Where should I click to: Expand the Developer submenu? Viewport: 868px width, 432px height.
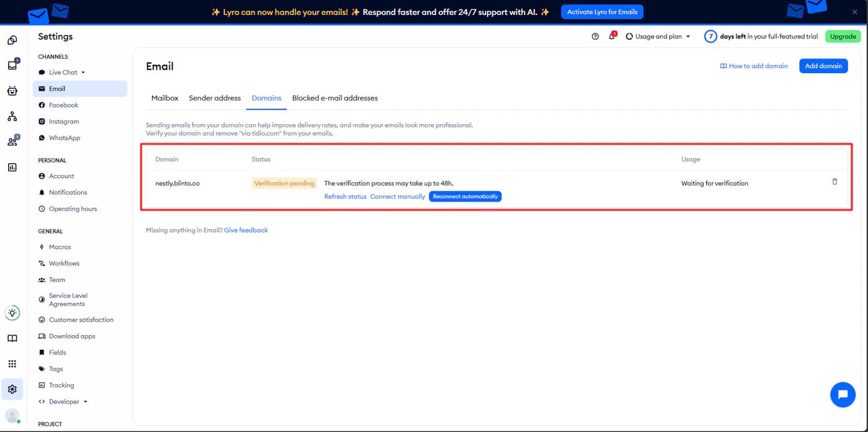[85, 402]
